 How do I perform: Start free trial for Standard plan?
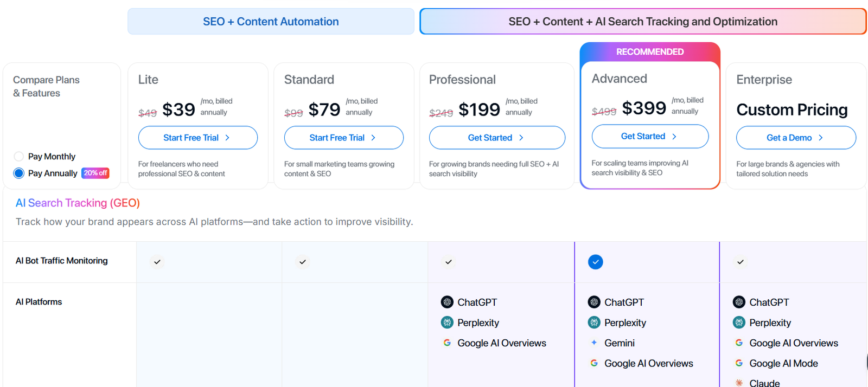click(343, 138)
